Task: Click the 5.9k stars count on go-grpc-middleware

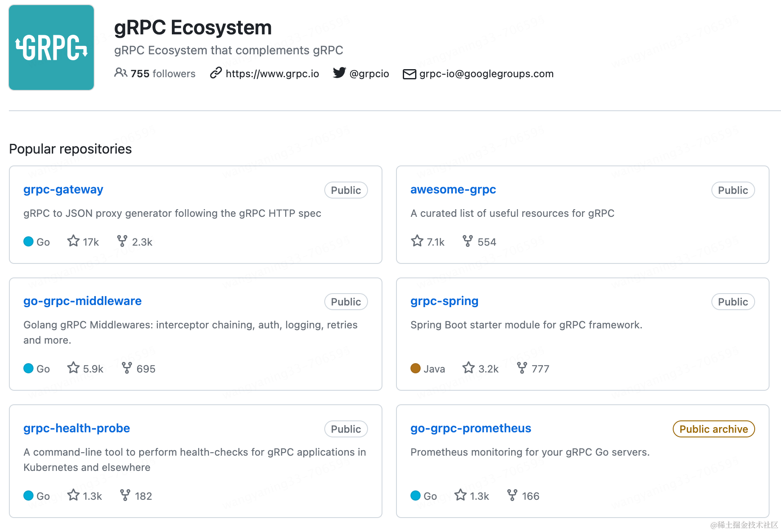Action: (93, 369)
